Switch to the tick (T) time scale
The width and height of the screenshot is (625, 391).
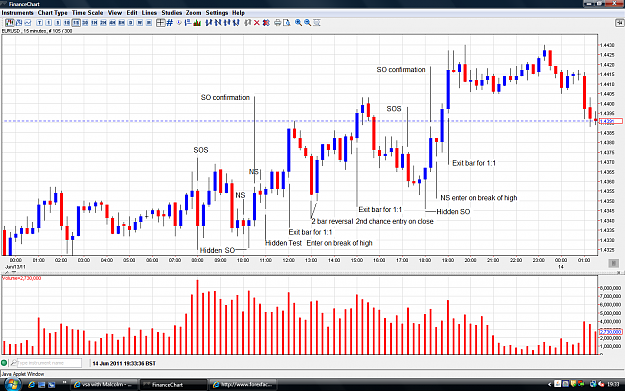click(39, 23)
